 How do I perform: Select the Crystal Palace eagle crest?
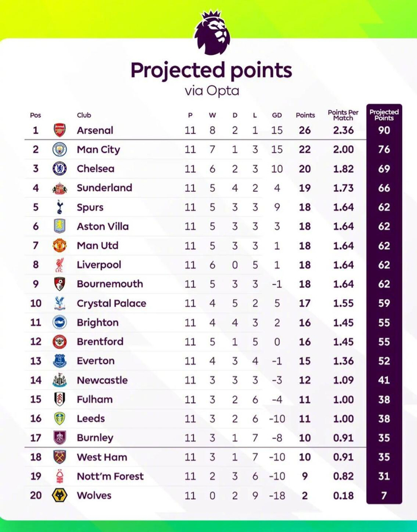click(60, 303)
